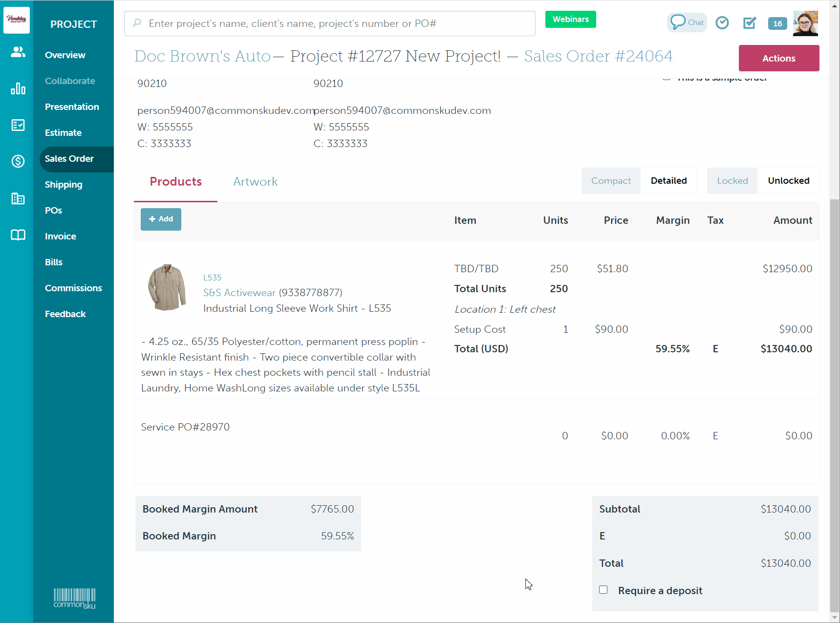Click the checklist icon in left sidebar
The image size is (840, 623).
click(18, 125)
